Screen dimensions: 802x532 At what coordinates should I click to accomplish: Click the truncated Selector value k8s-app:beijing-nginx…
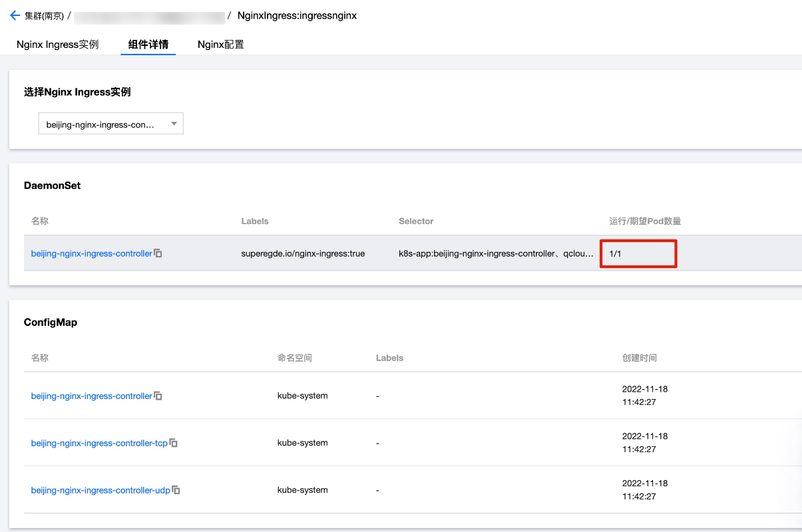[x=495, y=253]
